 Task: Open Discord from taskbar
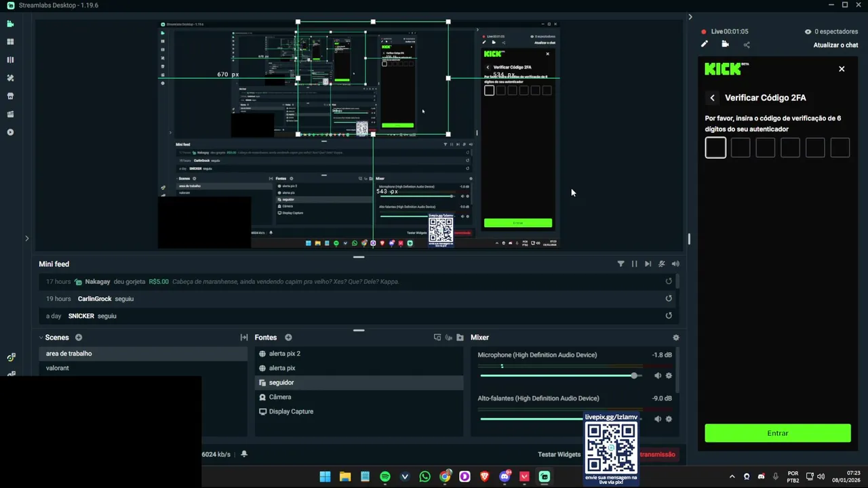pyautogui.click(x=505, y=476)
